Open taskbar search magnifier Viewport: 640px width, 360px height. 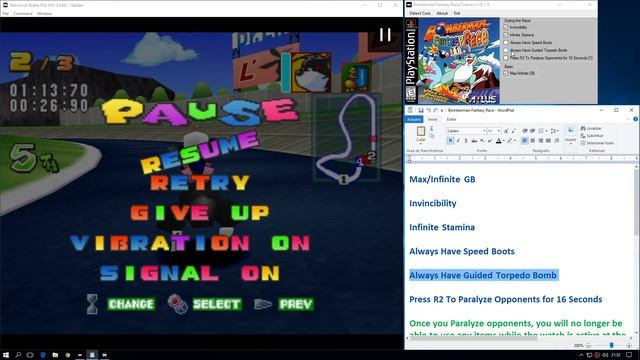pos(18,355)
